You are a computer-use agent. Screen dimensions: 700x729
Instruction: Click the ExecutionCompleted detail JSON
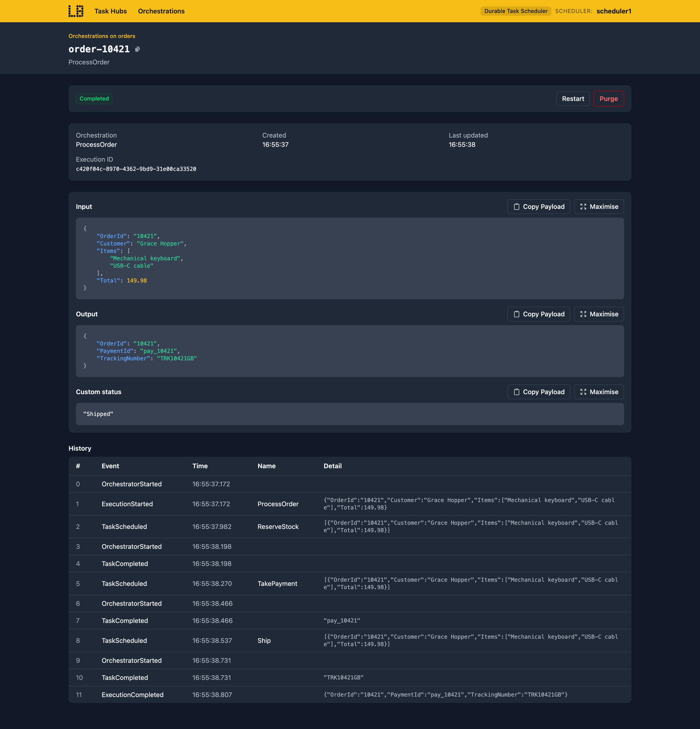[x=445, y=695]
